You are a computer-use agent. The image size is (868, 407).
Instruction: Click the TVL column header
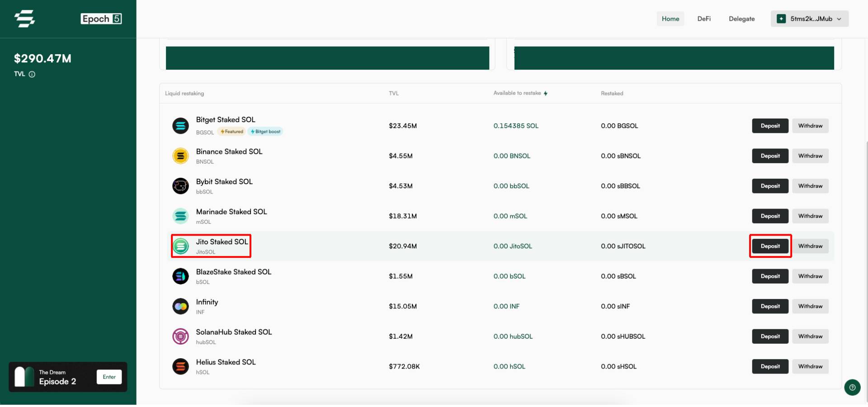tap(394, 94)
